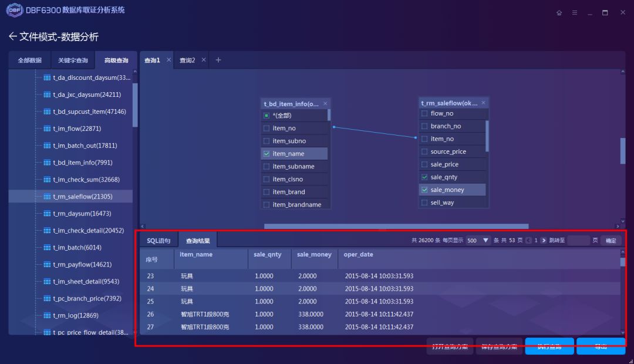The width and height of the screenshot is (634, 364).
Task: Sort by the oper_date column header
Action: 358,254
